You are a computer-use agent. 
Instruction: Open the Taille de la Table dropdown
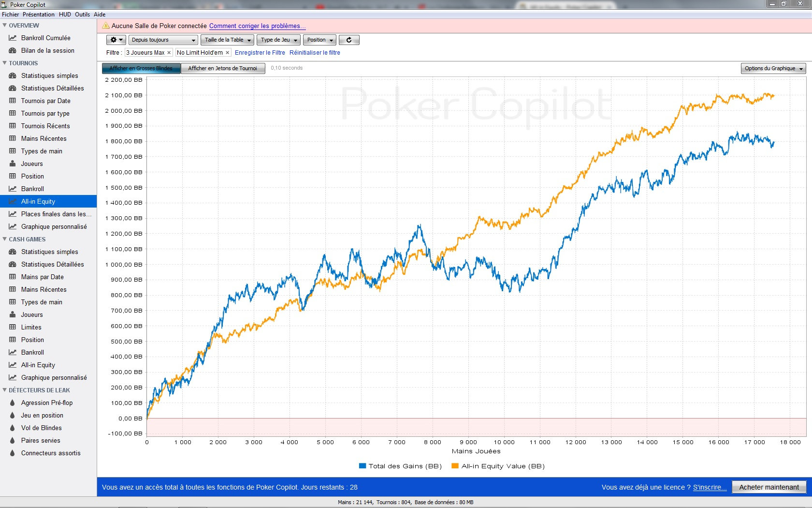tap(227, 40)
